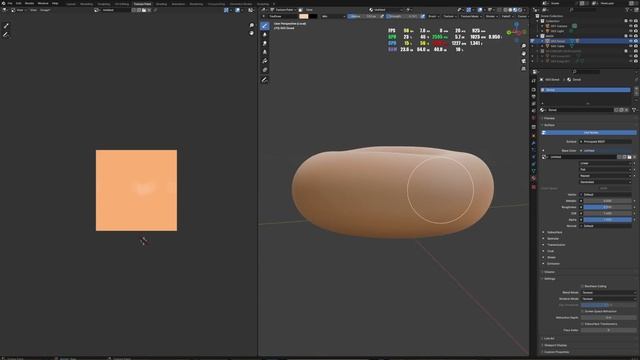Select the Sample tool in image editor
The image size is (640, 360).
coord(6,26)
